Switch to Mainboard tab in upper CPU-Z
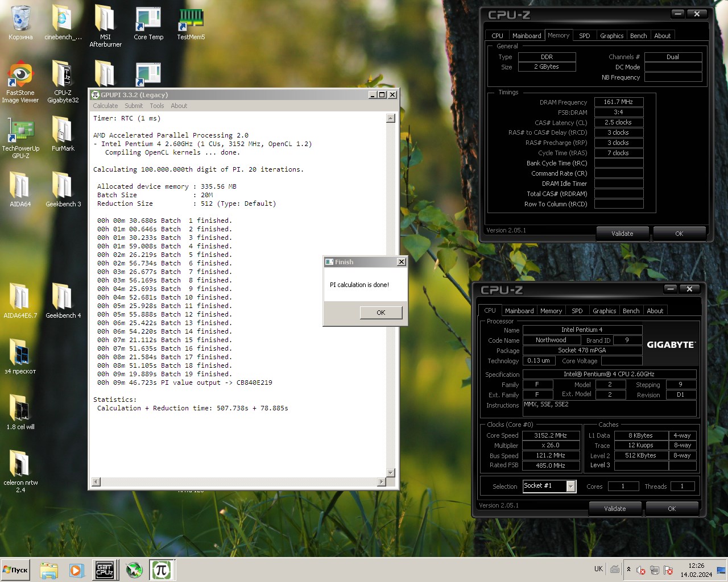 point(527,36)
